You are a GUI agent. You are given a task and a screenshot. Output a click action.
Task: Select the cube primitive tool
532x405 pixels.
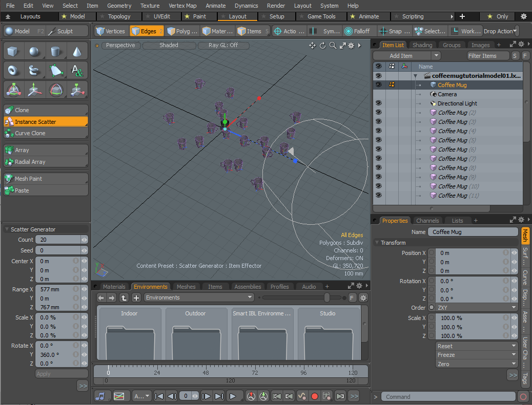pos(13,51)
